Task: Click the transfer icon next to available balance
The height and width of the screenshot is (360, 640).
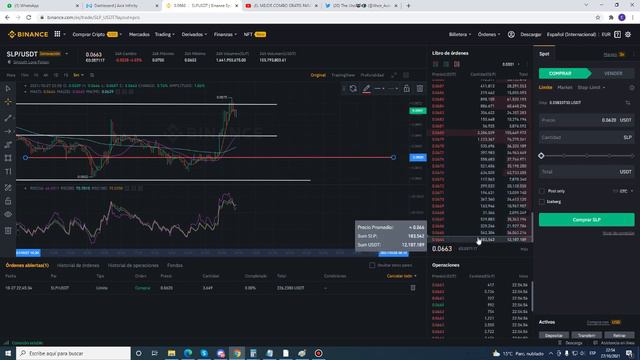Action: pos(628,103)
